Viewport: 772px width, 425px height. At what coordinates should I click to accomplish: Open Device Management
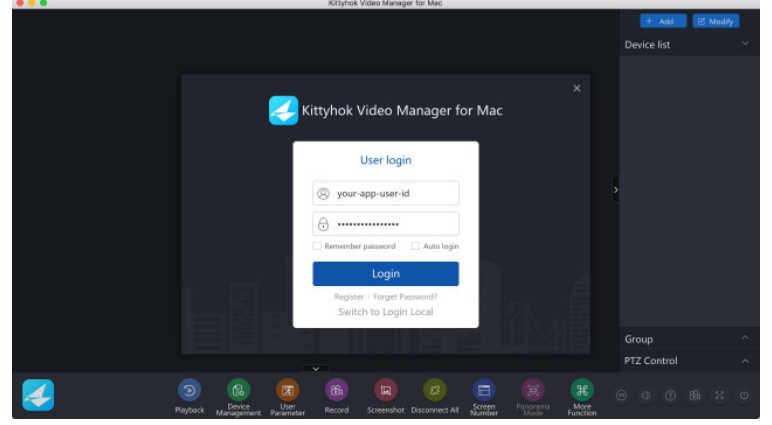pyautogui.click(x=238, y=391)
